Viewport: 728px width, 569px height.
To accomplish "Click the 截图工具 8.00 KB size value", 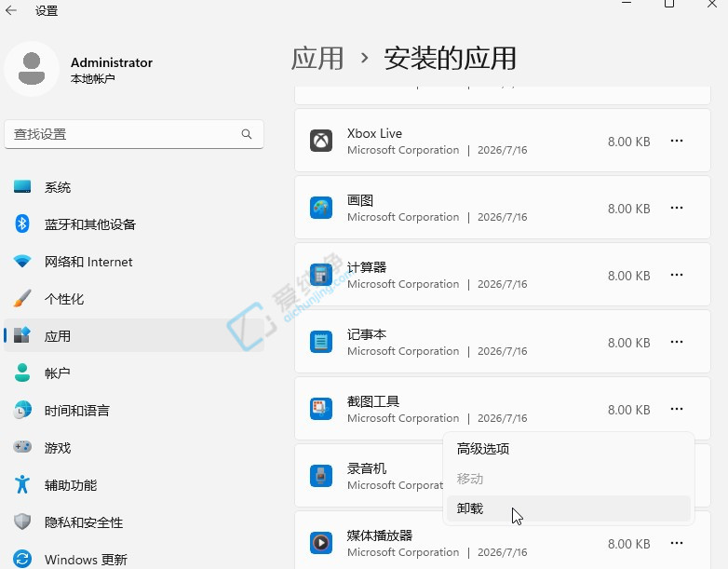I will [x=628, y=410].
